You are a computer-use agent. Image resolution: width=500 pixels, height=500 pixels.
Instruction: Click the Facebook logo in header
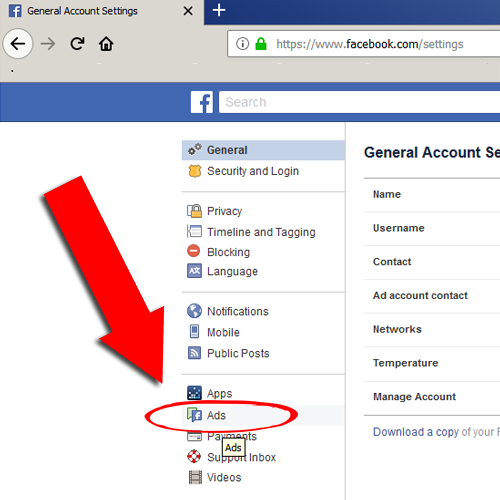click(x=202, y=102)
